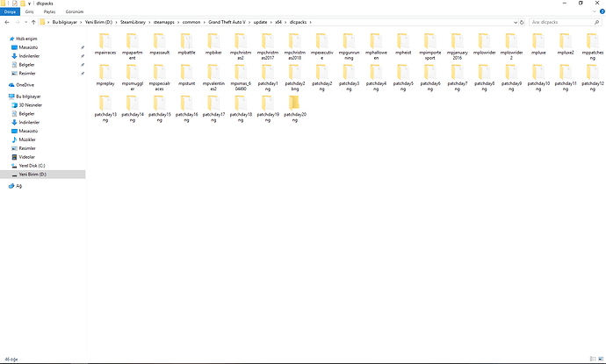Image resolution: width=606 pixels, height=364 pixels.
Task: Select Hızlı erişim in the sidebar
Action: [x=26, y=39]
